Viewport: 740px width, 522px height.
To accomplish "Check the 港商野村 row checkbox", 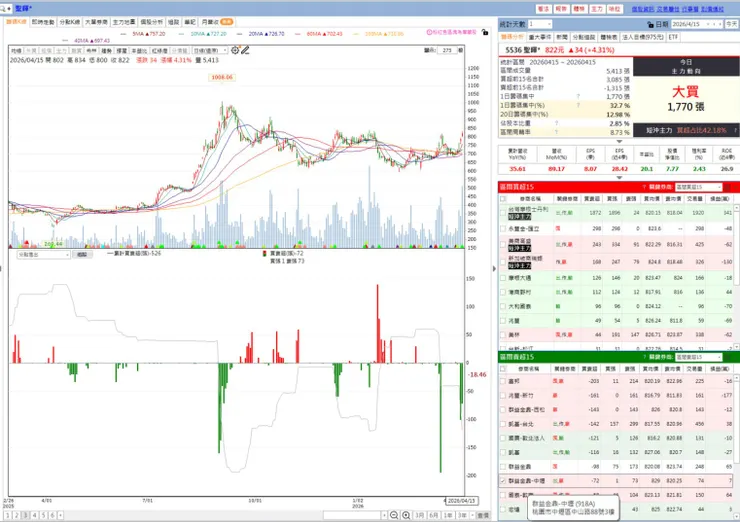I will pyautogui.click(x=503, y=292).
